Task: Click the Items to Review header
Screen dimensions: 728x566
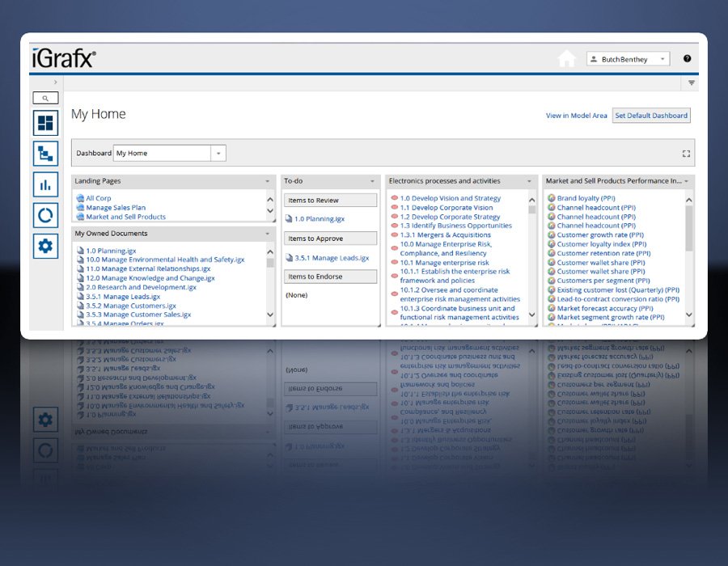Action: click(330, 201)
